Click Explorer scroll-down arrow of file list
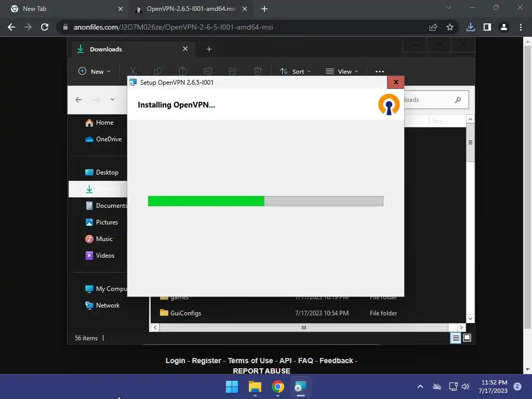This screenshot has width=532, height=399. tap(470, 318)
